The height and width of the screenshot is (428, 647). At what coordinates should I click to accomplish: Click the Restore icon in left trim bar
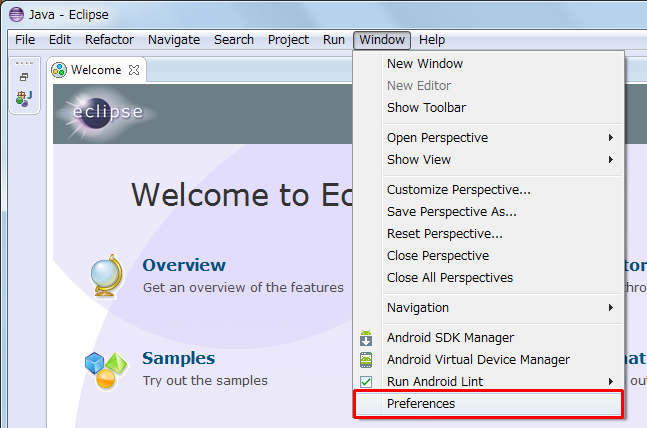24,77
